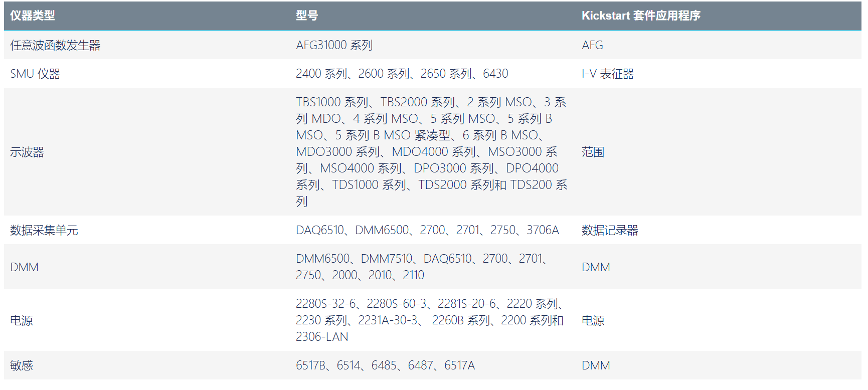This screenshot has width=868, height=390.
Task: Click the 范围 application cell
Action: [593, 152]
